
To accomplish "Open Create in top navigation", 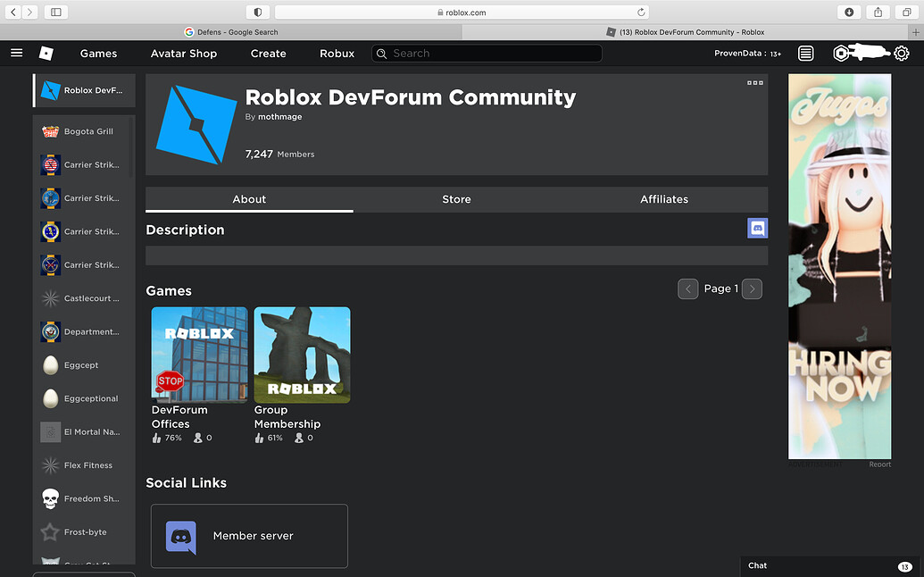I will pos(268,53).
